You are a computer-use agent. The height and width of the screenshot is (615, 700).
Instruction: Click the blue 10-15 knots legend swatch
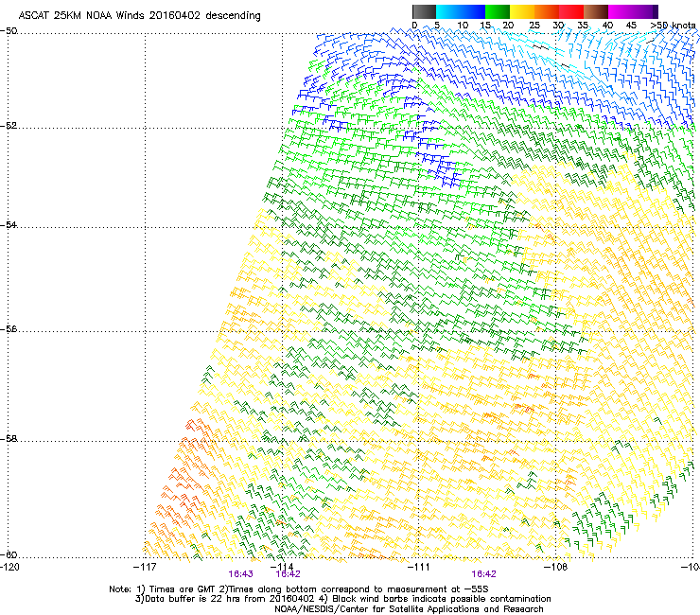473,11
